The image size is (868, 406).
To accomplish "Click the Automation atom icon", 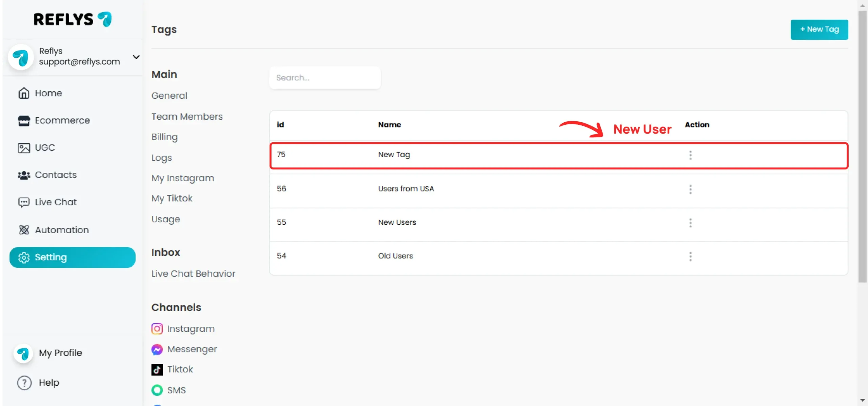I will 24,230.
